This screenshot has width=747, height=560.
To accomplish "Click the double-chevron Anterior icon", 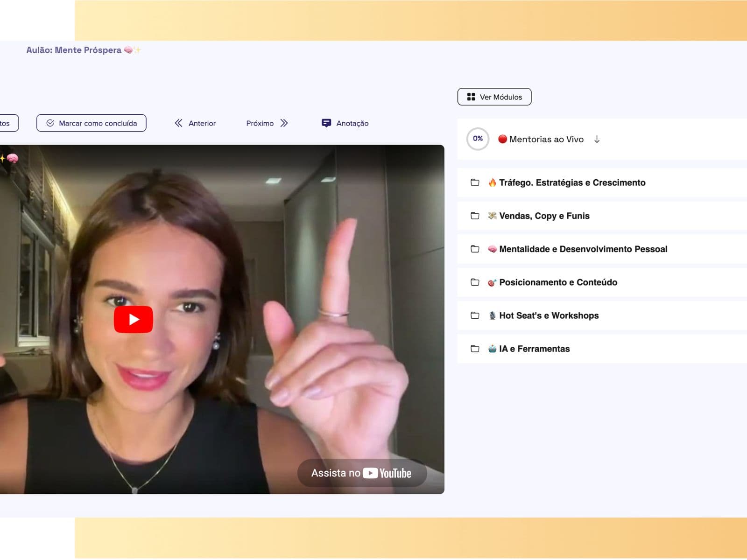I will [x=178, y=123].
